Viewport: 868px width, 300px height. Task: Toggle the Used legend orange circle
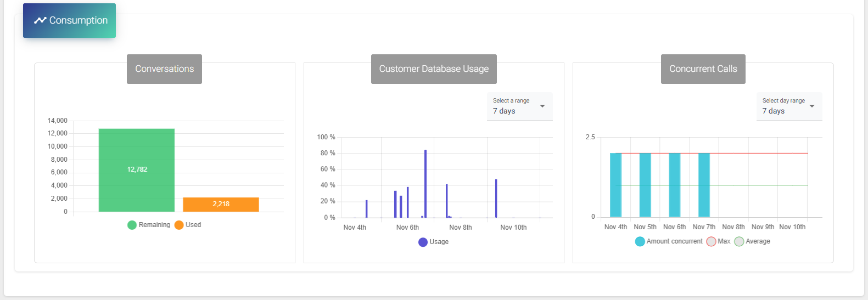[x=179, y=225]
